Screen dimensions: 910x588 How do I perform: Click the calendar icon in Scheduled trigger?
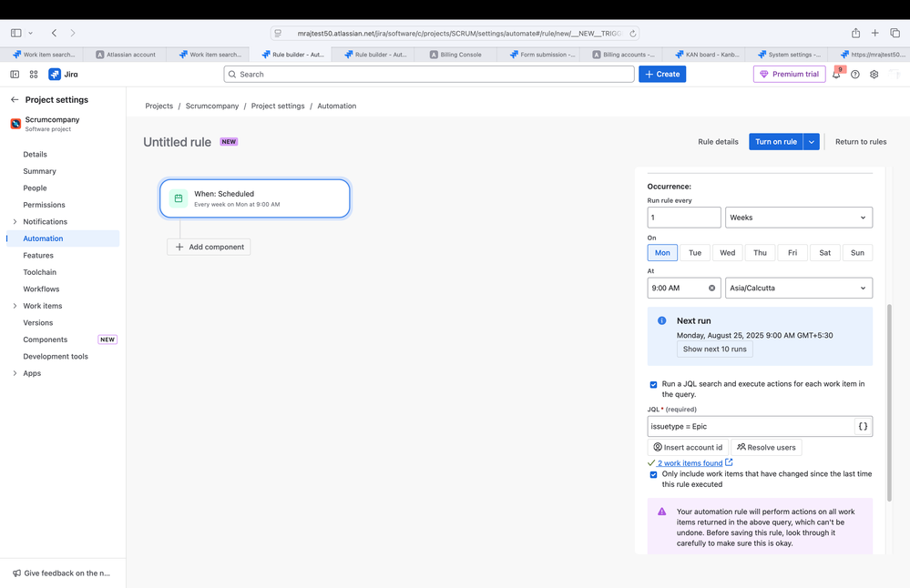pyautogui.click(x=179, y=198)
